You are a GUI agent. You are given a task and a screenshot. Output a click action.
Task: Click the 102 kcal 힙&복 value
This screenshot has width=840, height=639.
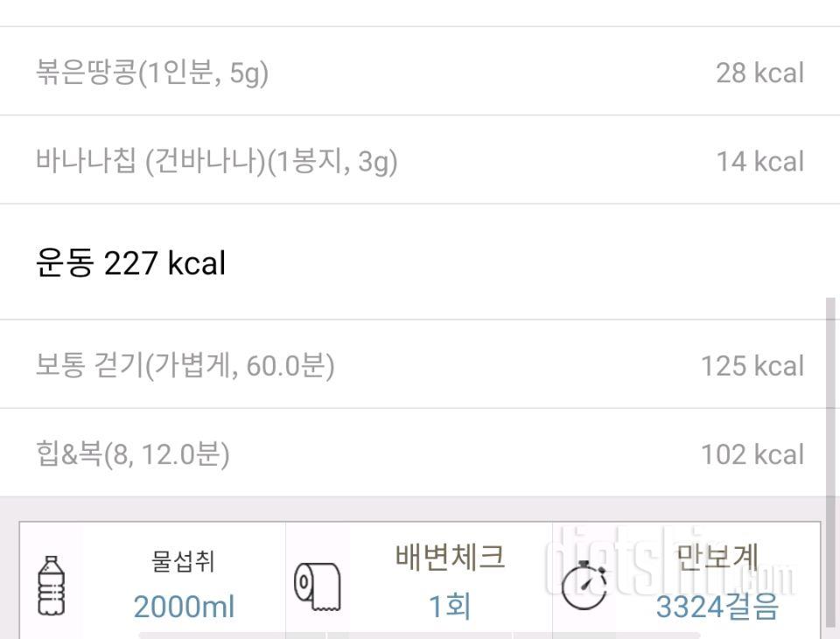point(752,454)
